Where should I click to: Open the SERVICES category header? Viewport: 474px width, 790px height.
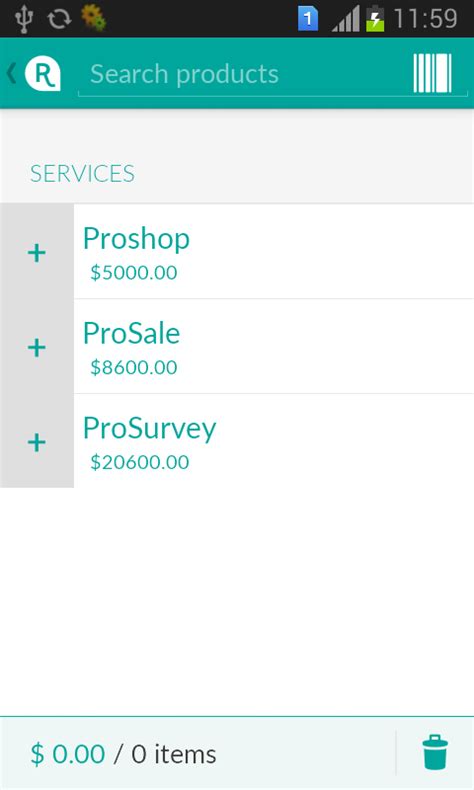click(82, 173)
